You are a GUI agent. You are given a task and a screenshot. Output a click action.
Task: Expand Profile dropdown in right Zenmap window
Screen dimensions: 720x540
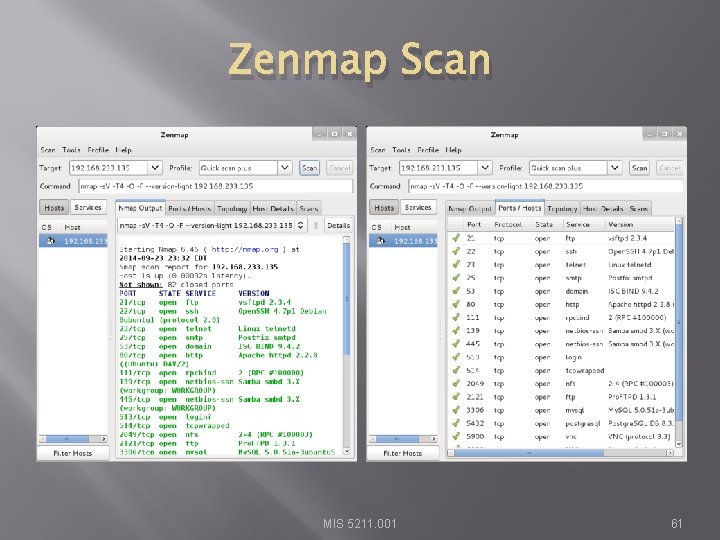pos(614,168)
